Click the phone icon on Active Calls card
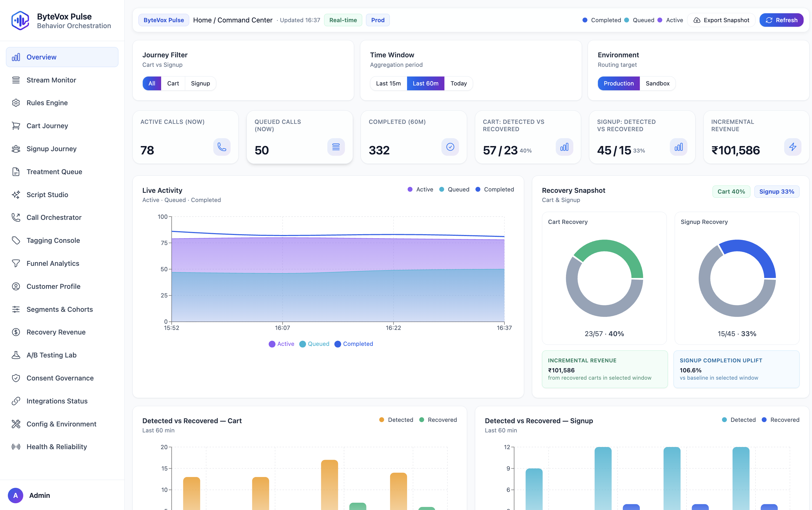This screenshot has width=812, height=510. tap(221, 147)
